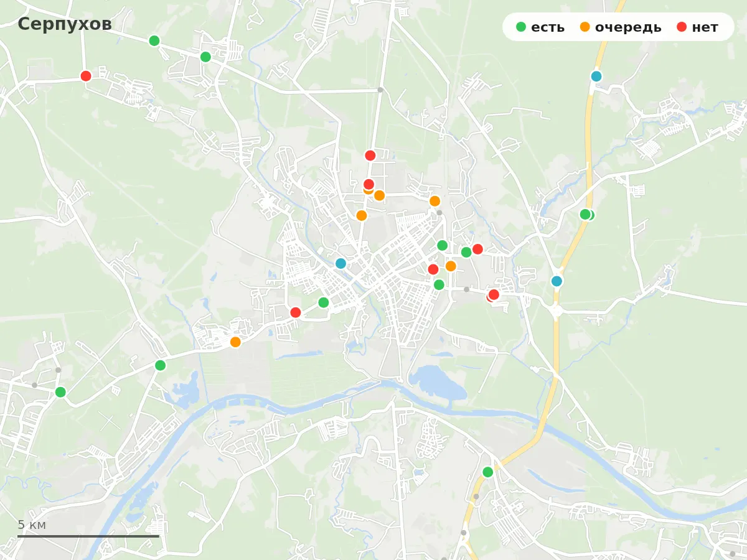This screenshot has width=747, height=560.
Task: Select the northernmost blue marker on the highway
Action: [596, 76]
